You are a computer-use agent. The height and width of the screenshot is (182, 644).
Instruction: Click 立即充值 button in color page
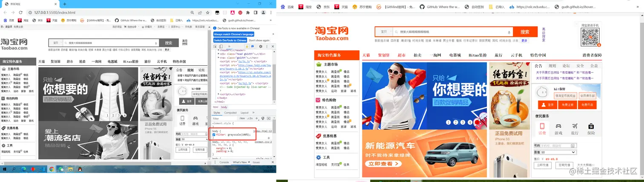(543, 165)
